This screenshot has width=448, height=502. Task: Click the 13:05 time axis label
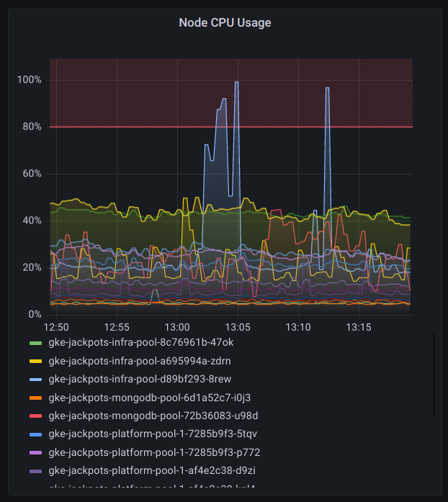[238, 327]
